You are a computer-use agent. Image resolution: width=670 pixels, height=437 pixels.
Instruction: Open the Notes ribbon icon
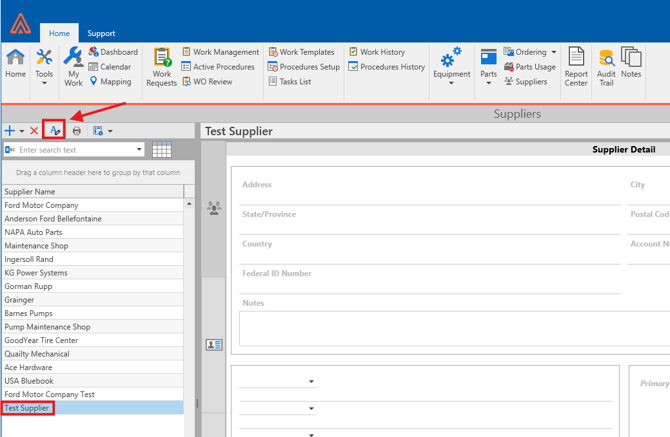click(x=631, y=63)
